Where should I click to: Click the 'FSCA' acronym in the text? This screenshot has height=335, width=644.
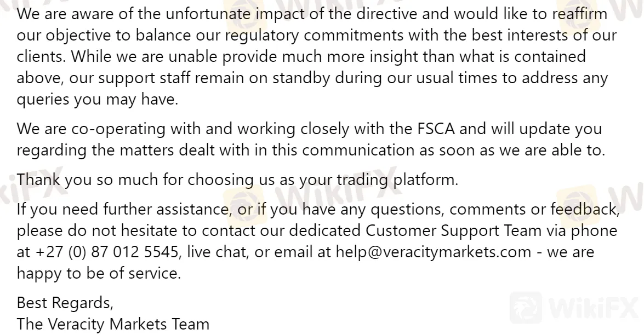(x=436, y=129)
